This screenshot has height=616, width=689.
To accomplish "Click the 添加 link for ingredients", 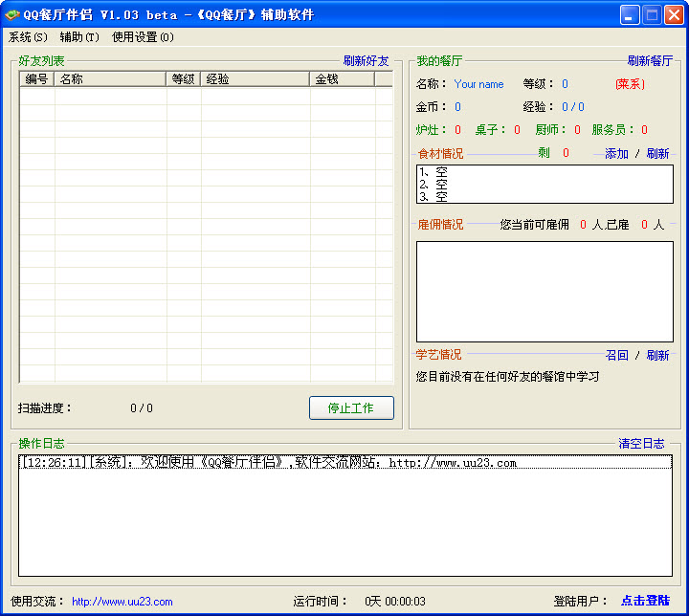I will coord(616,154).
